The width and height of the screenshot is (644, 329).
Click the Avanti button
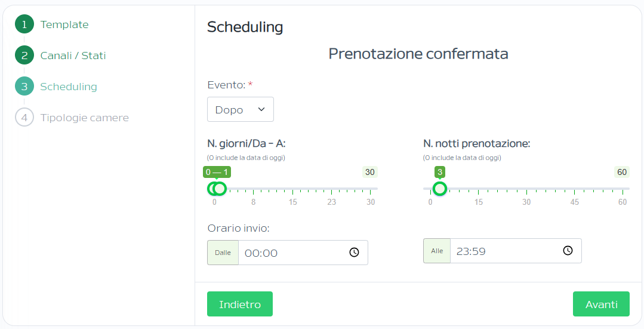point(601,304)
